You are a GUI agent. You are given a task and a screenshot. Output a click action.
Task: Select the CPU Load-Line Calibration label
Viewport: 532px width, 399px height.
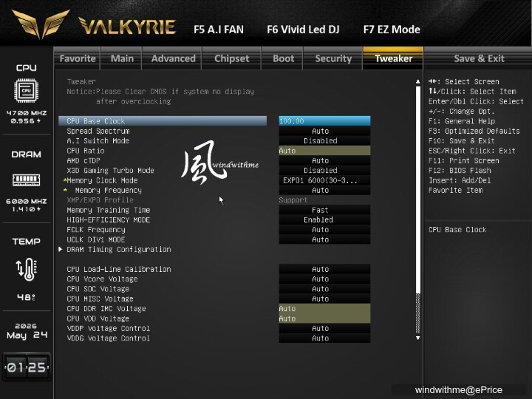point(119,269)
